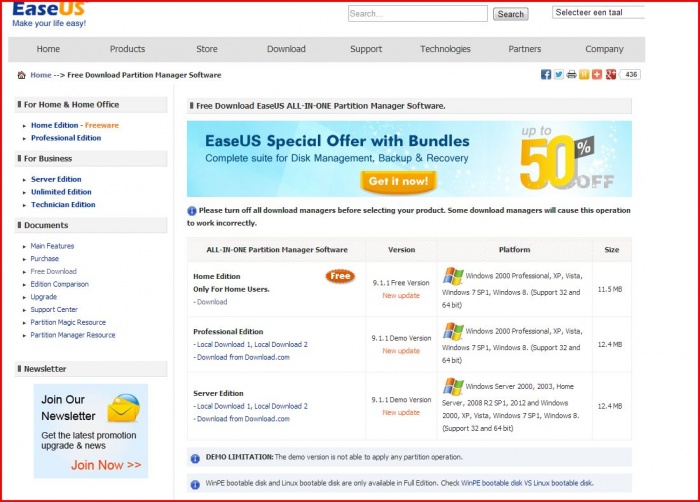Click the Facebook share icon
This screenshot has height=502, width=700.
coord(546,75)
